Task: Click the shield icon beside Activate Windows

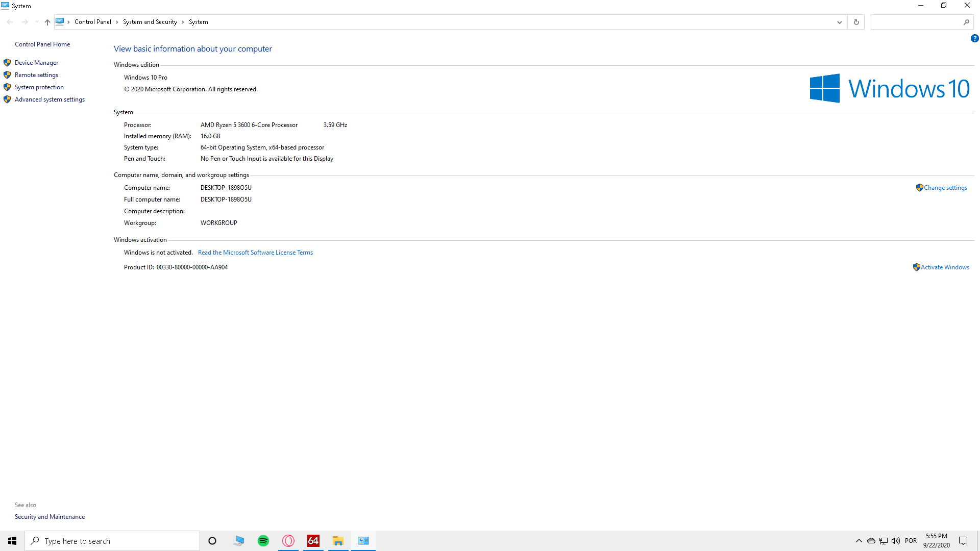Action: click(x=916, y=267)
